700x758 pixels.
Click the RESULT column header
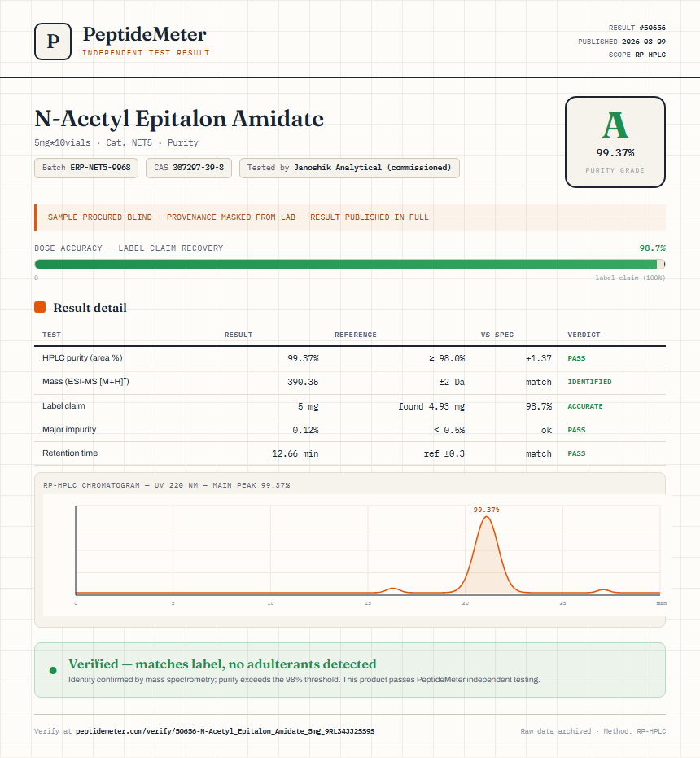pos(238,335)
